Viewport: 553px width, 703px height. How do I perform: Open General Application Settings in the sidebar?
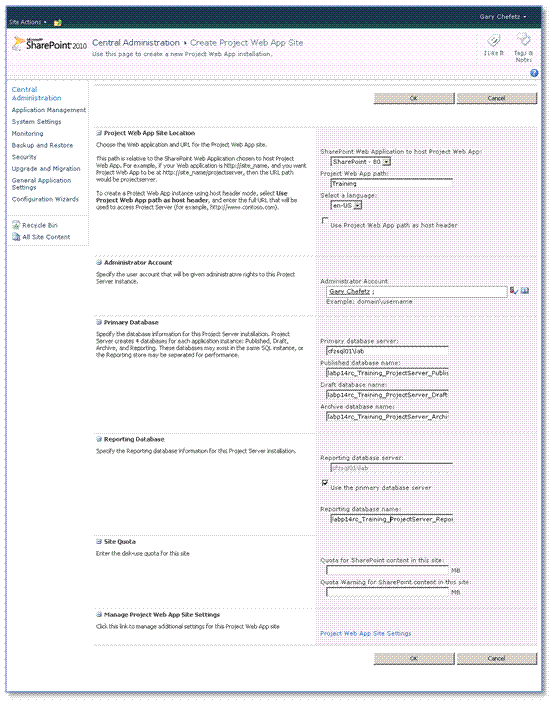41,184
